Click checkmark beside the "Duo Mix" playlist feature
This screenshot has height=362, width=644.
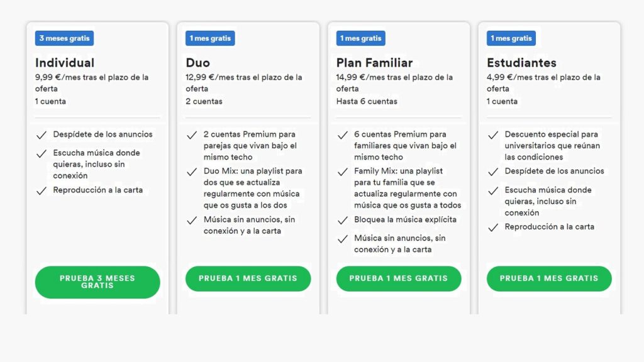(192, 170)
